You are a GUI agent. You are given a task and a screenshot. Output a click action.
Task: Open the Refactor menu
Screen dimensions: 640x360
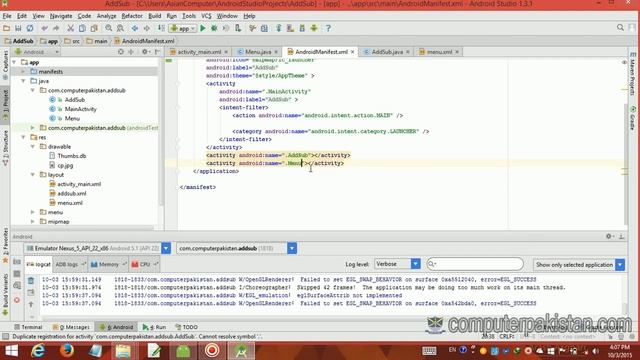[132, 16]
